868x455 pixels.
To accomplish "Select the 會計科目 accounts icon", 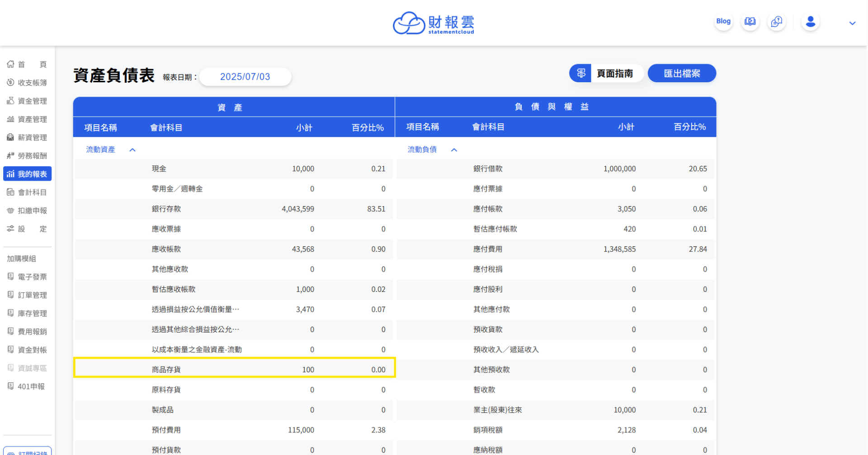I will 10,192.
